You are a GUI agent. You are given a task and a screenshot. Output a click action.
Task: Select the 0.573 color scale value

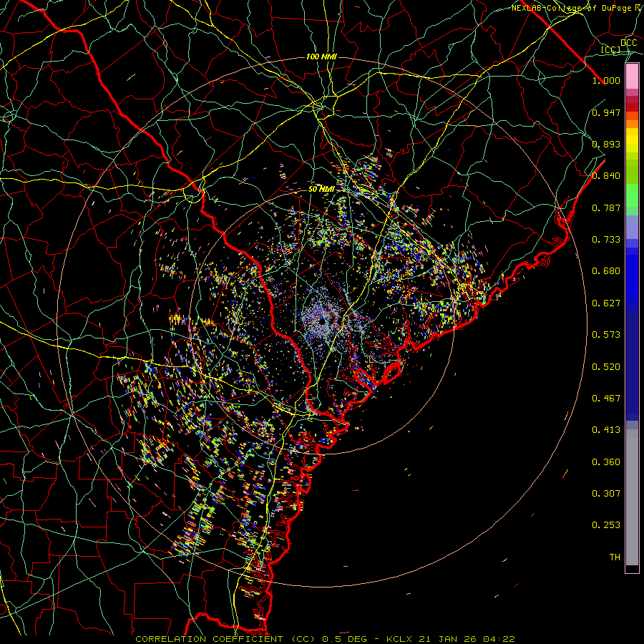coord(606,335)
